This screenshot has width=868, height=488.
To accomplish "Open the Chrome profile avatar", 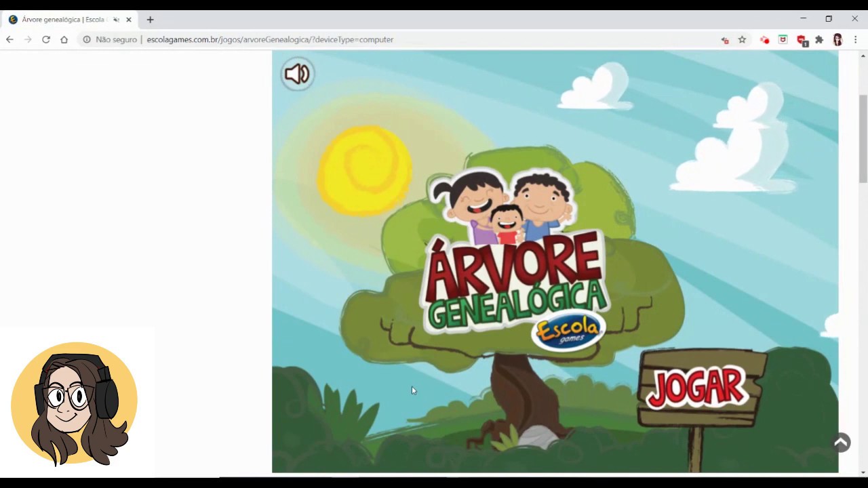I will click(837, 40).
